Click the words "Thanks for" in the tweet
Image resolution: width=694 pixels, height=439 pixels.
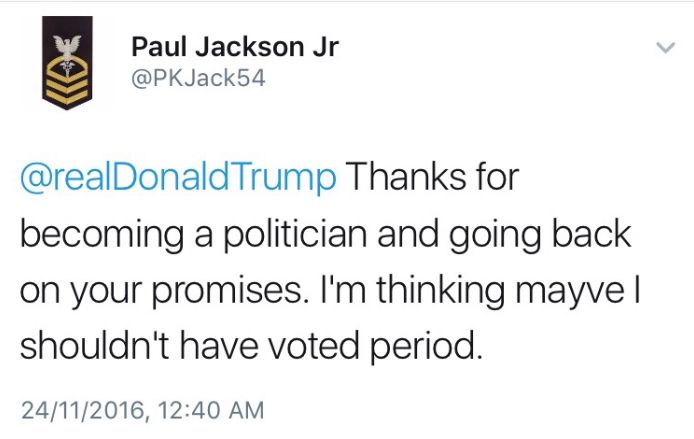click(433, 179)
